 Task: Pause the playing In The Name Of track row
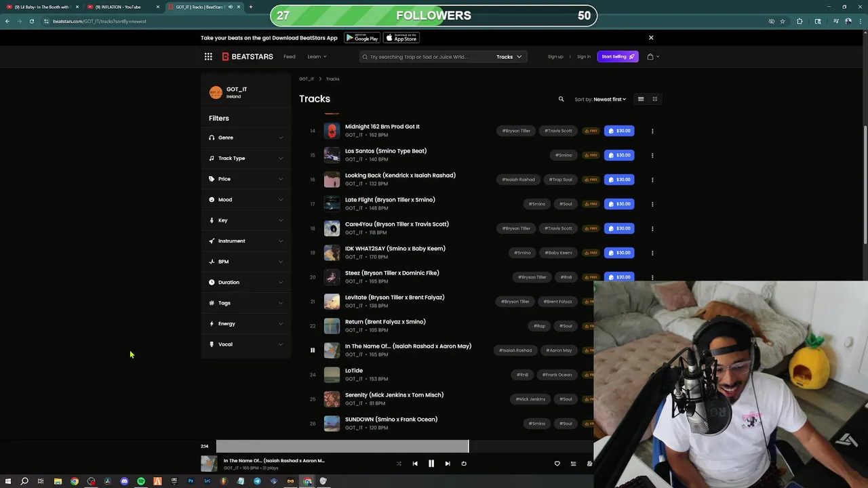(x=313, y=350)
